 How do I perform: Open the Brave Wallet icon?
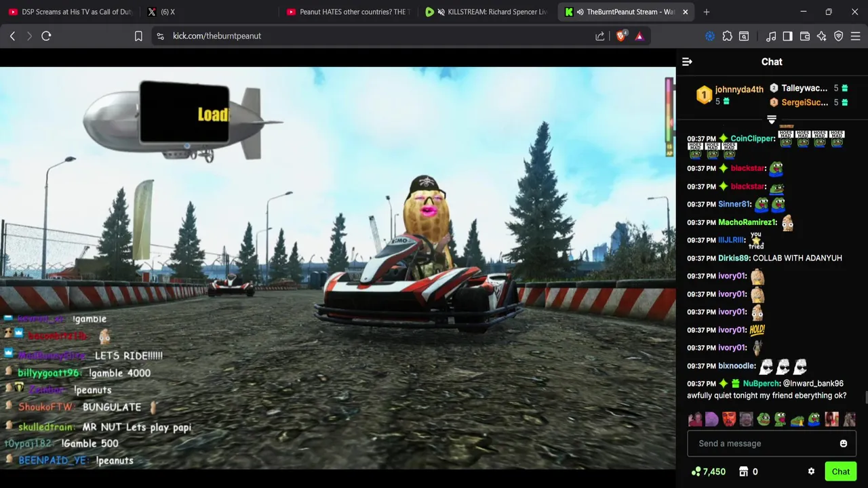(x=805, y=36)
